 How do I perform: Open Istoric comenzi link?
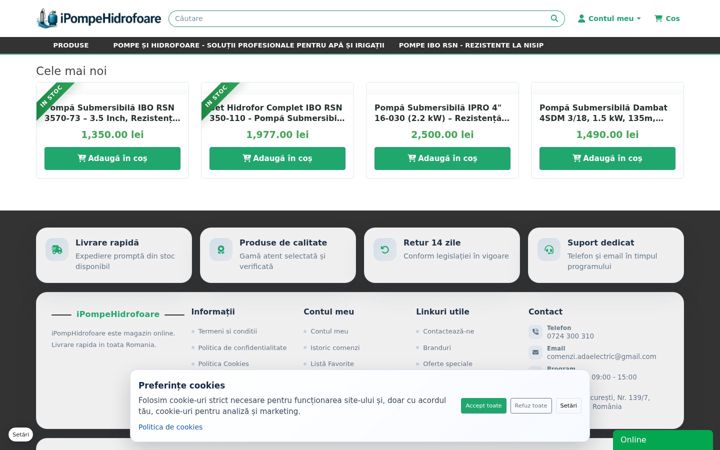tap(335, 348)
